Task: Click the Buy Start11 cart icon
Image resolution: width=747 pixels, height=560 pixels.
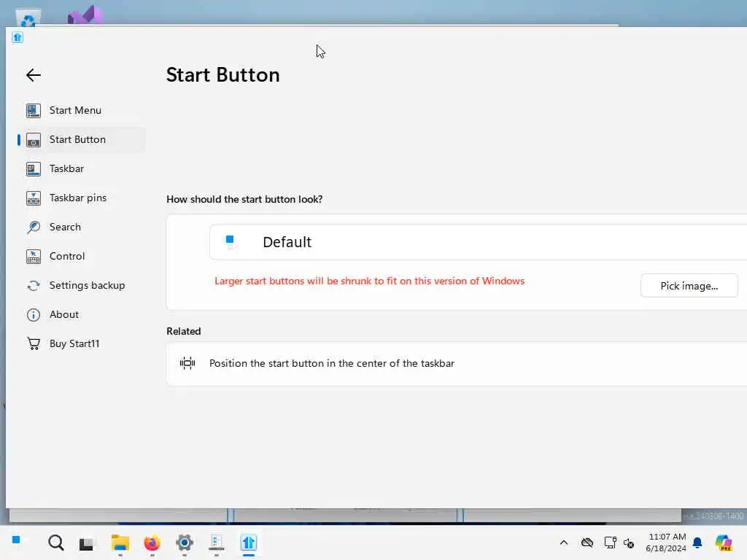Action: coord(34,344)
